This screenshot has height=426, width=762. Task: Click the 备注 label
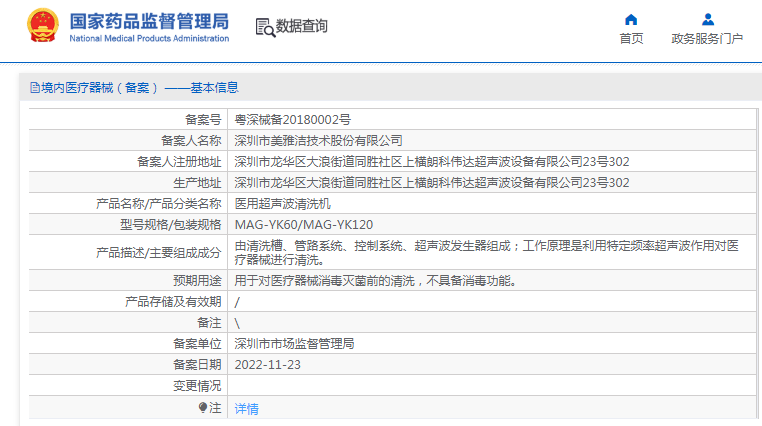tap(209, 323)
